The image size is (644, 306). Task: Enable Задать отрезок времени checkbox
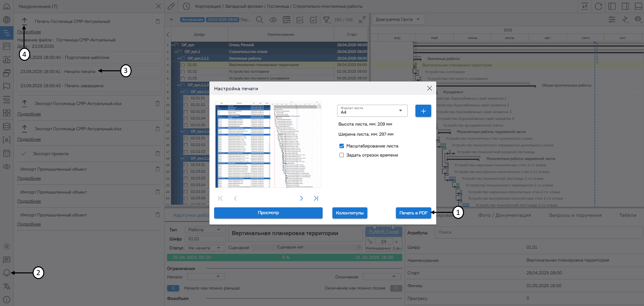point(341,155)
